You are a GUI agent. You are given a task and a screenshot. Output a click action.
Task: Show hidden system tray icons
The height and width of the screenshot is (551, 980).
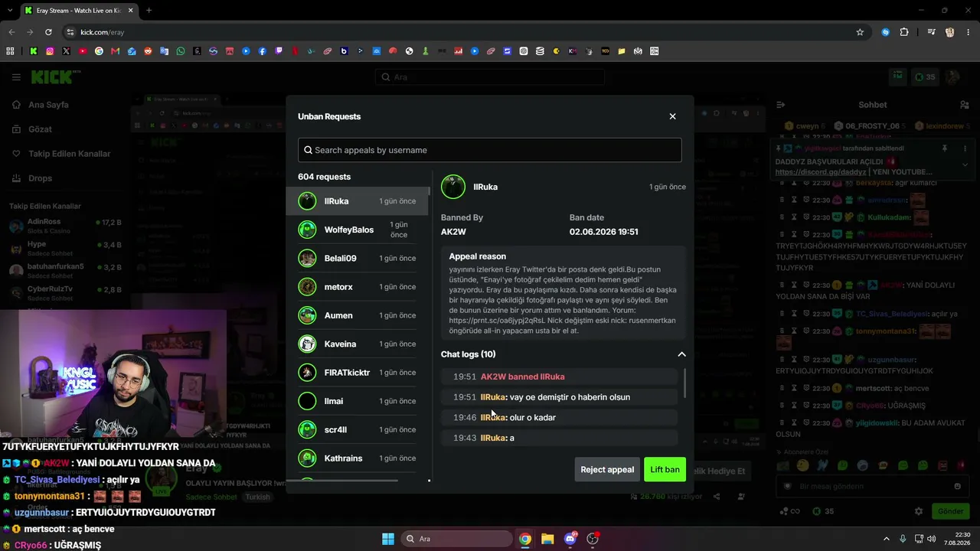pyautogui.click(x=887, y=539)
